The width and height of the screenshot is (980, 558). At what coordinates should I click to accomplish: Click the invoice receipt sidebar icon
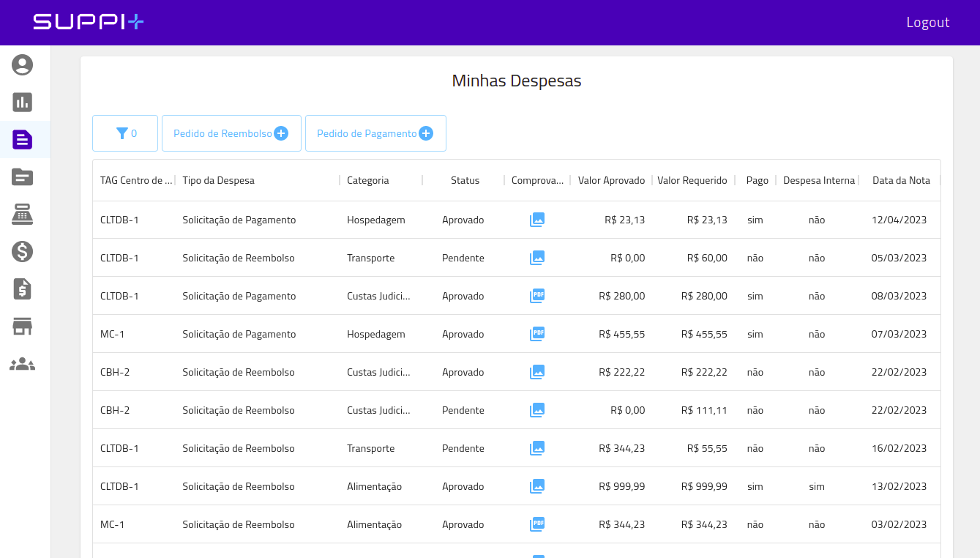click(23, 289)
